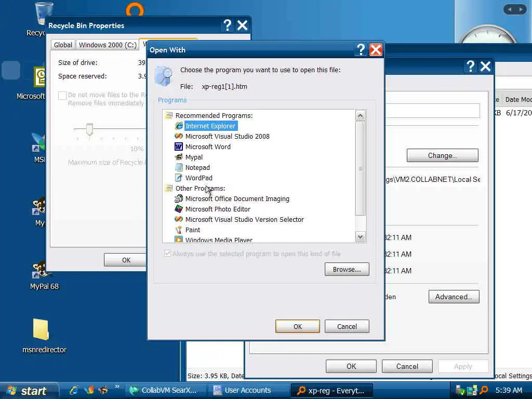532x399 pixels.
Task: Click the taskbar clock 5:39 AM
Action: tap(509, 390)
